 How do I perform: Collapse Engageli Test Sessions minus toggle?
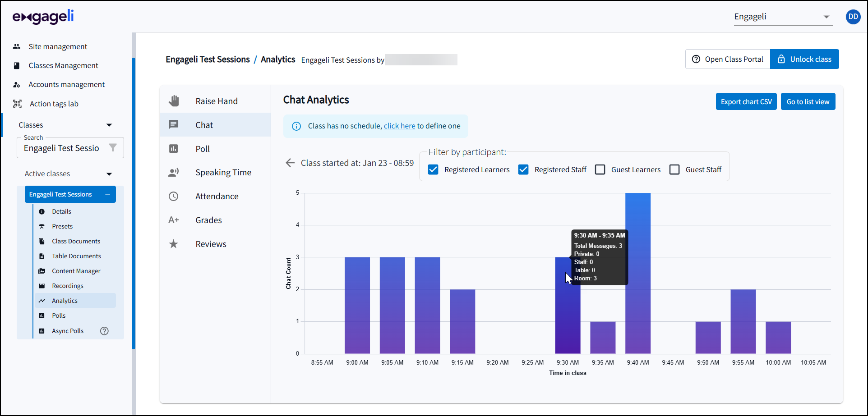click(108, 194)
